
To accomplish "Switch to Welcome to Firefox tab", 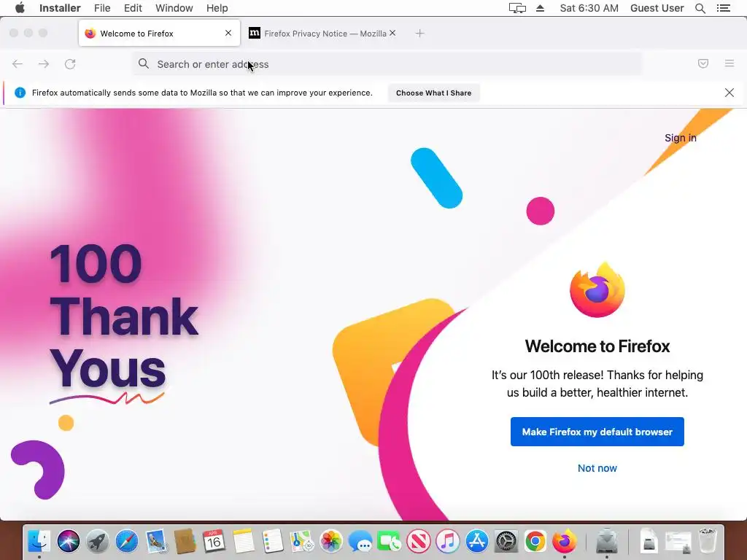I will (x=159, y=34).
